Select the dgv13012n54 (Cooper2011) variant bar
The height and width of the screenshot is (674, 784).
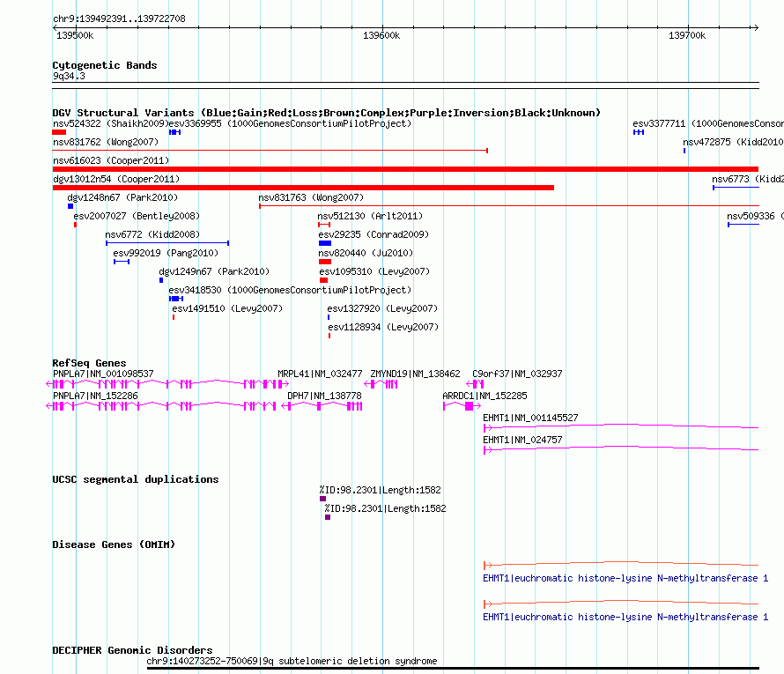[303, 188]
